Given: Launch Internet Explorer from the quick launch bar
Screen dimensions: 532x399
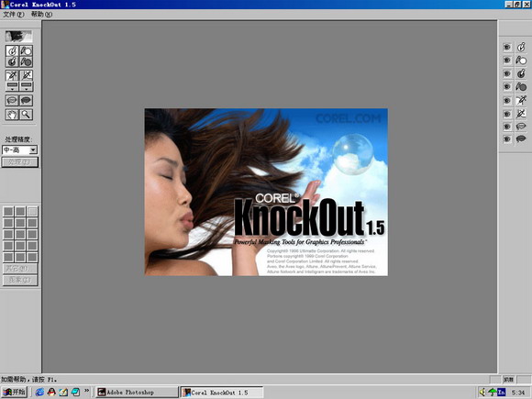Looking at the screenshot, I should (x=39, y=393).
